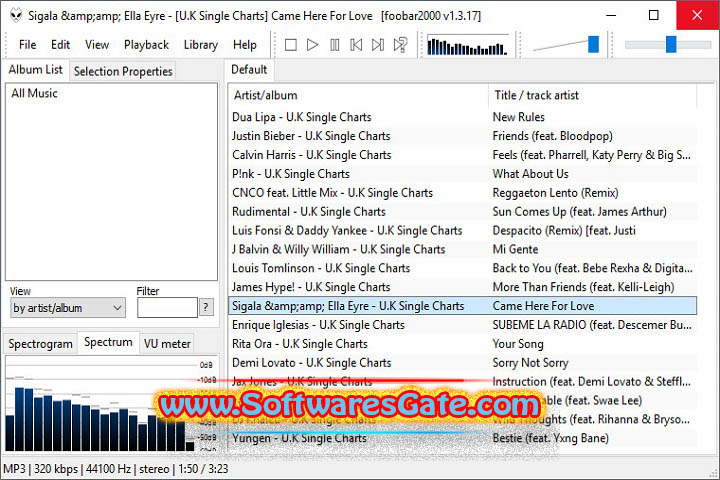Click the spectrum visualization in toolbar

click(467, 45)
